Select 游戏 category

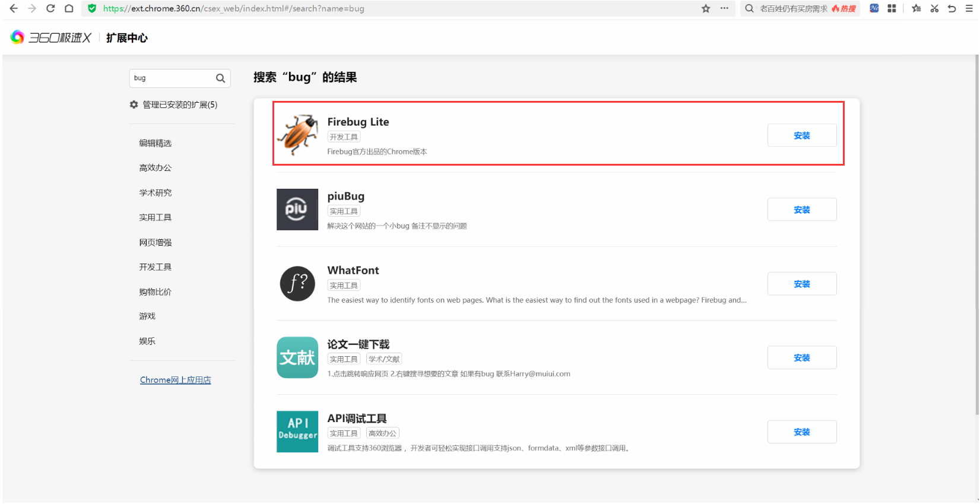(147, 316)
